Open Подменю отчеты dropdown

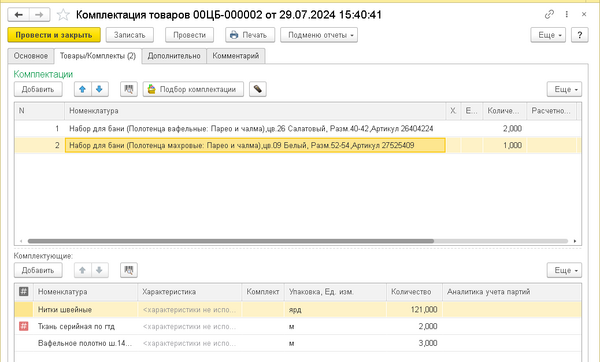(x=319, y=35)
